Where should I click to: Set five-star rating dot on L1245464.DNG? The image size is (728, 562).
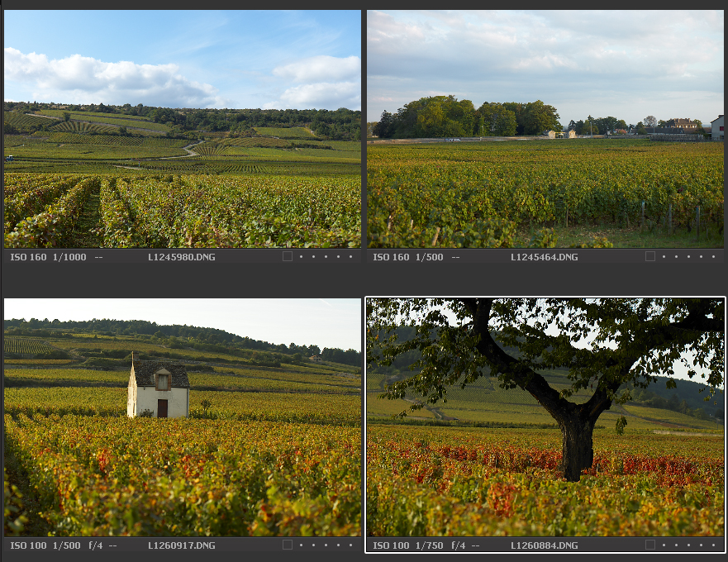(713, 257)
